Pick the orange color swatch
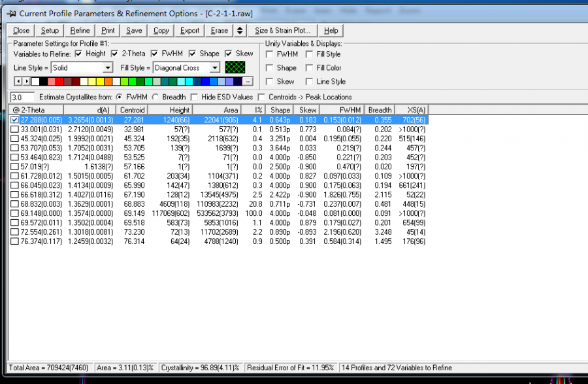The height and width of the screenshot is (384, 588). [x=108, y=82]
